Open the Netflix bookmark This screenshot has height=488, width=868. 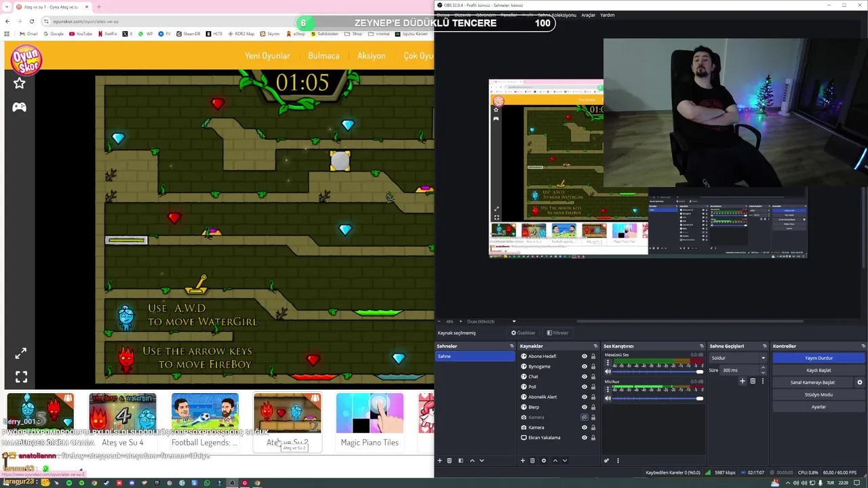(108, 34)
